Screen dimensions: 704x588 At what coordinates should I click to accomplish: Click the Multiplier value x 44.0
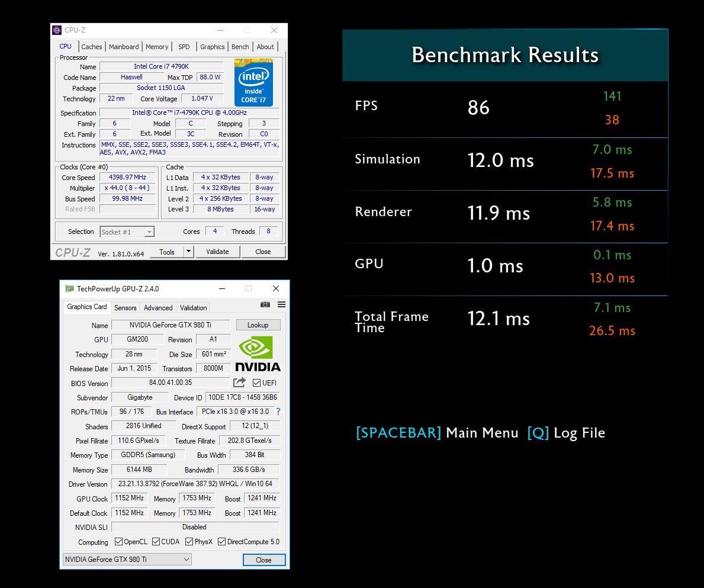pos(127,188)
